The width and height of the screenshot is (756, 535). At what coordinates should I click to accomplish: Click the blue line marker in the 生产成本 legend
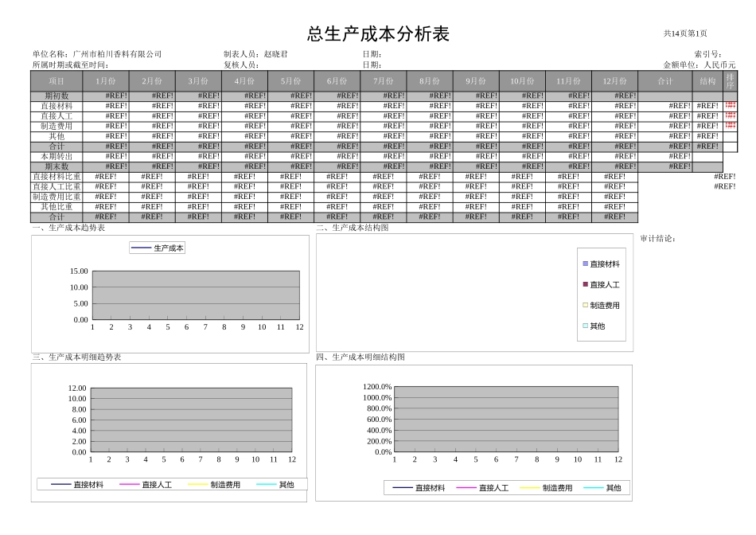pos(140,247)
